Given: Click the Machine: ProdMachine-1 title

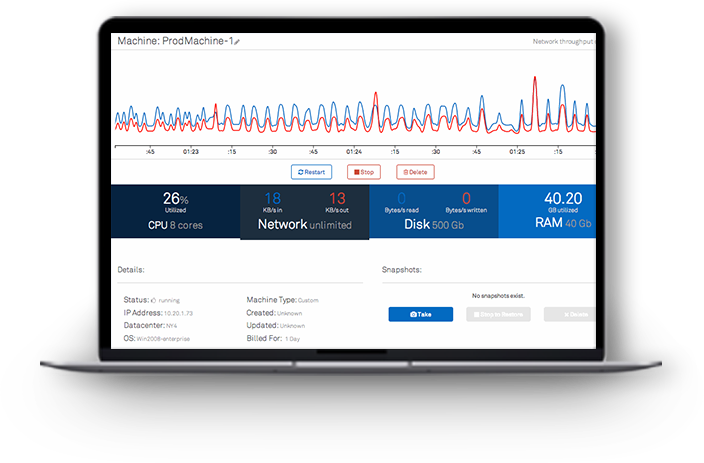Looking at the screenshot, I should pos(175,41).
